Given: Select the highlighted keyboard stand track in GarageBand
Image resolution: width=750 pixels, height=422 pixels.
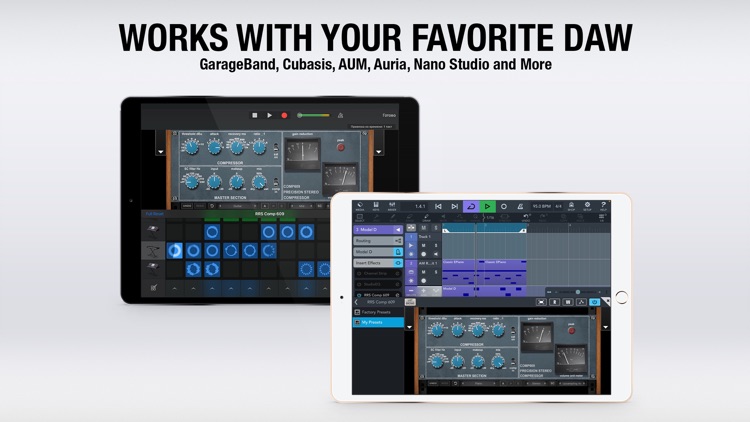Looking at the screenshot, I should click(153, 250).
